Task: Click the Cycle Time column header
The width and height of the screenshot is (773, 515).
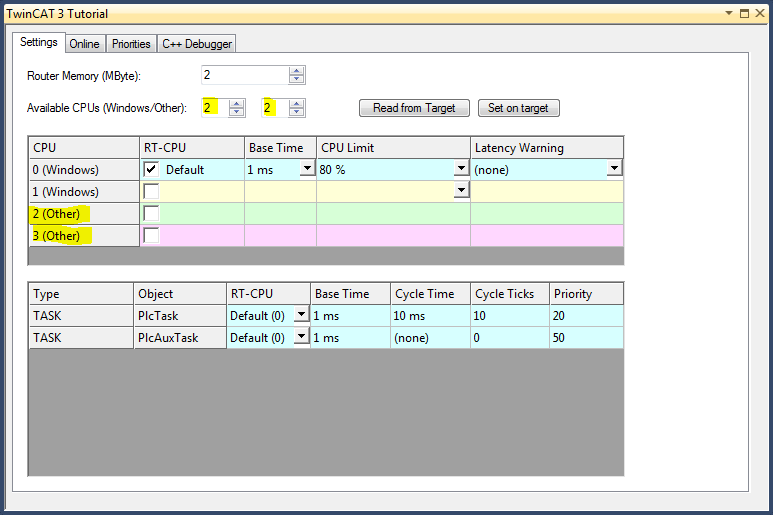Action: pos(430,294)
